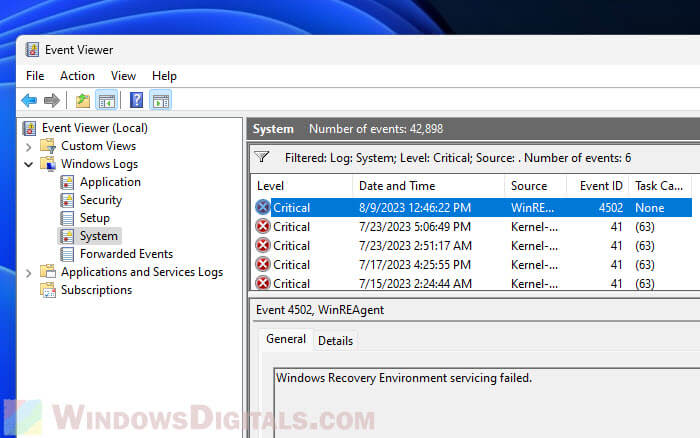
Task: Open the Forwarded Events log
Action: [126, 254]
